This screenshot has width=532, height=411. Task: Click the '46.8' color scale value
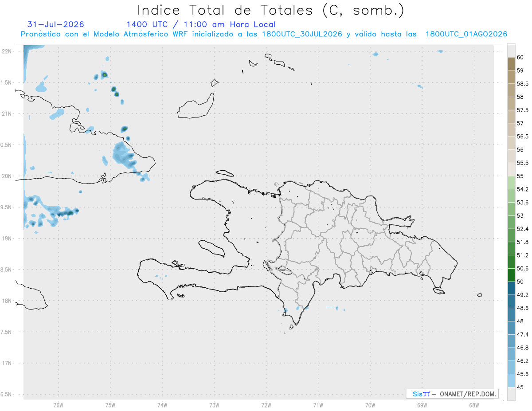click(x=523, y=348)
